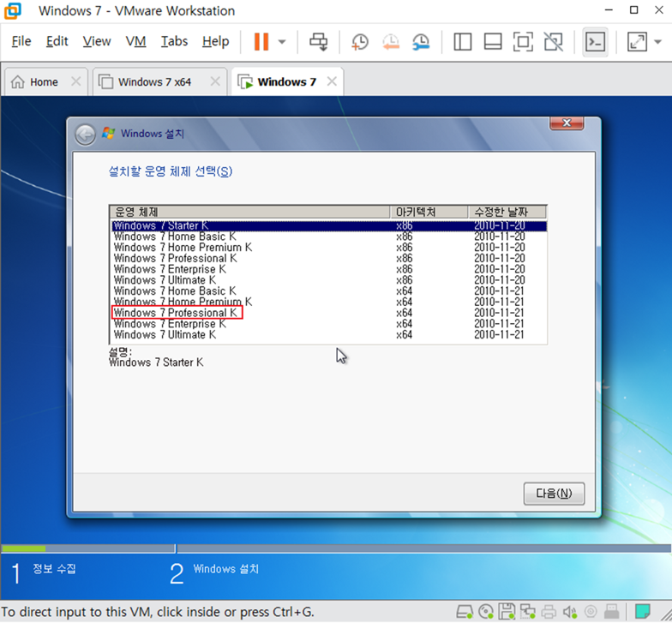Viewport: 672px width, 623px height.
Task: Close the active Windows 7 tab
Action: point(332,81)
